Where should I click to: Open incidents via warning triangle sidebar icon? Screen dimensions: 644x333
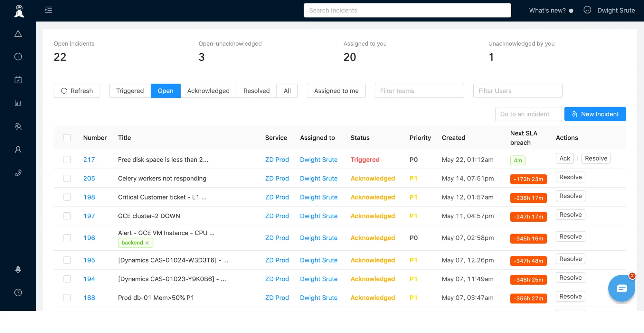click(18, 33)
